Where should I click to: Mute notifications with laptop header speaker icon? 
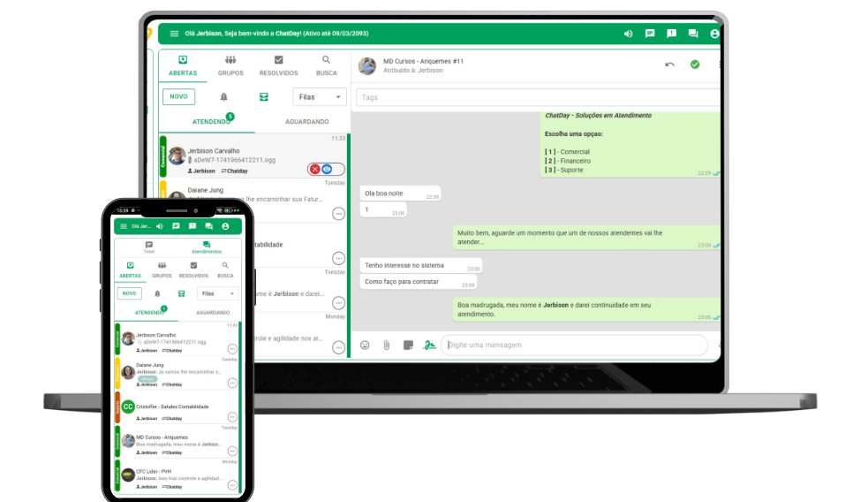click(628, 34)
